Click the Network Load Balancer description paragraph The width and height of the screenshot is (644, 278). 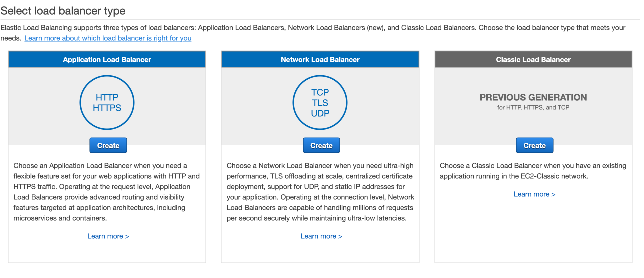320,192
